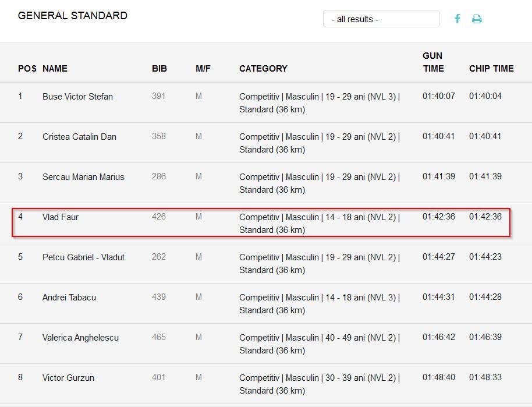
Task: Click the GENERAL STANDARD heading
Action: (73, 16)
